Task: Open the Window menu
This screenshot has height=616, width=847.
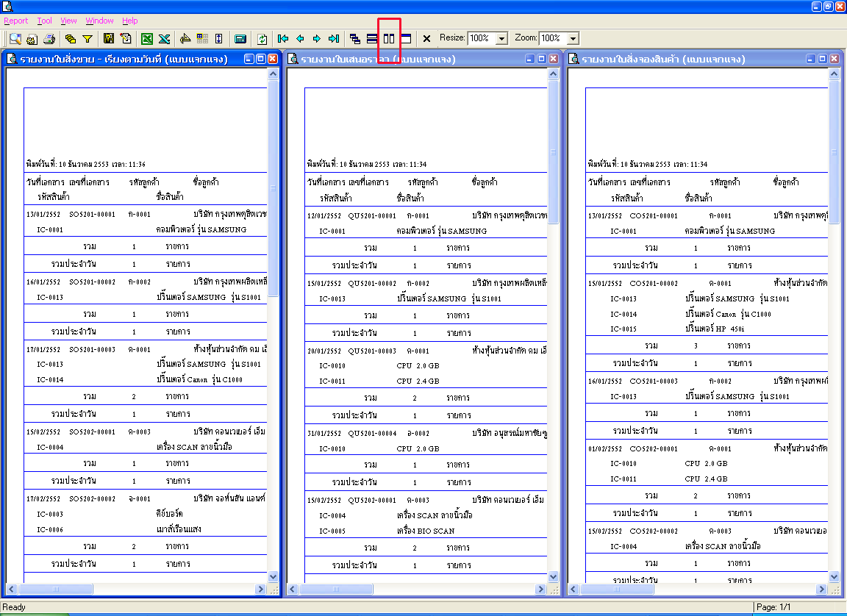Action: point(99,21)
